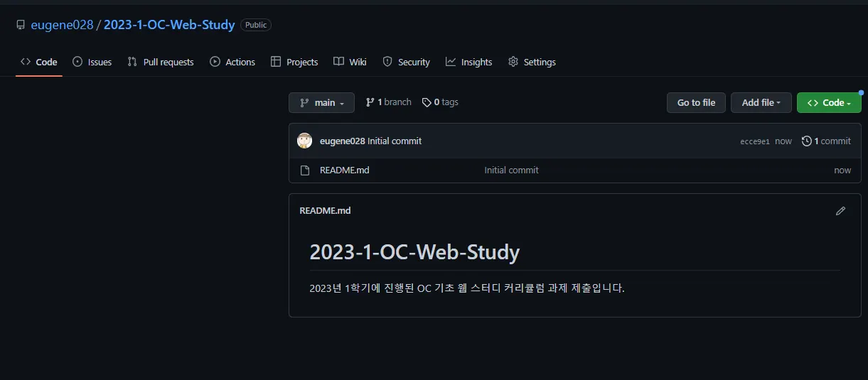Click the Pull requests branch-merge icon
The width and height of the screenshot is (868, 380).
pos(132,62)
